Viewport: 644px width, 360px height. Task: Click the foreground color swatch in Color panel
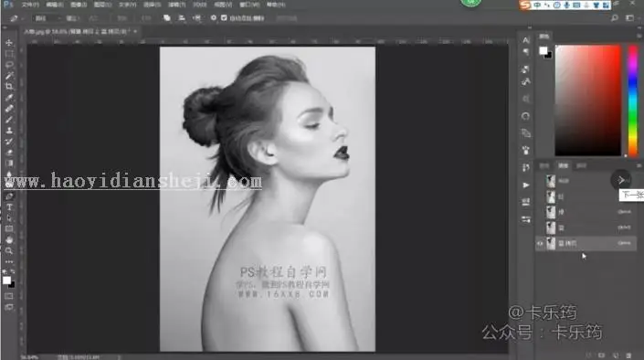pyautogui.click(x=543, y=50)
